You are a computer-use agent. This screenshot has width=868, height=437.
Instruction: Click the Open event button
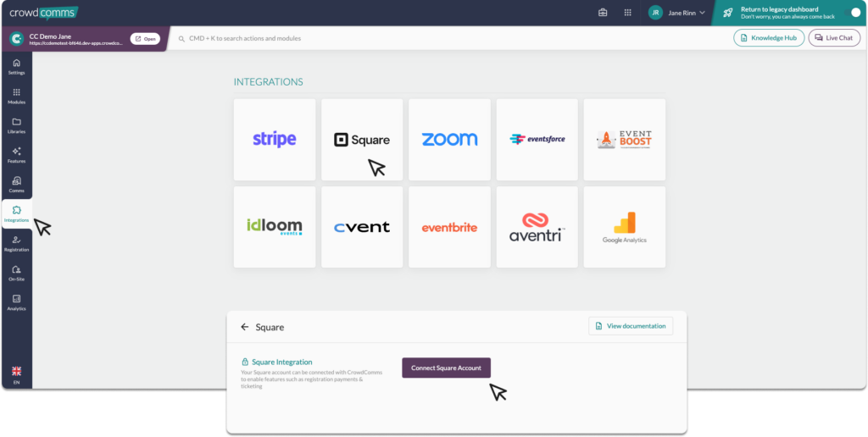click(x=145, y=39)
